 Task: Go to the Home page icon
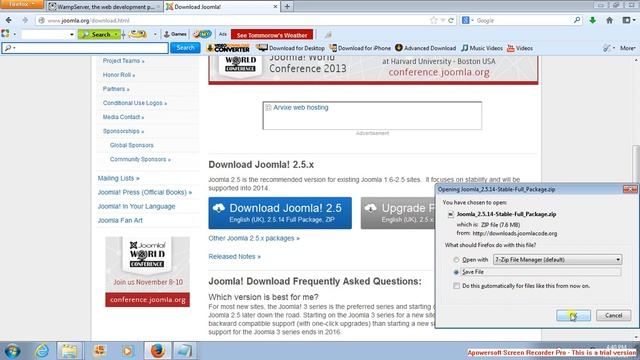tap(609, 20)
